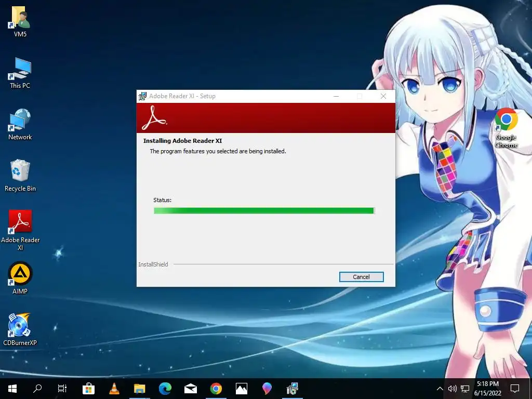Screen dimensions: 532x399
Task: Open the Paint 3D taskbar icon
Action: point(267,389)
